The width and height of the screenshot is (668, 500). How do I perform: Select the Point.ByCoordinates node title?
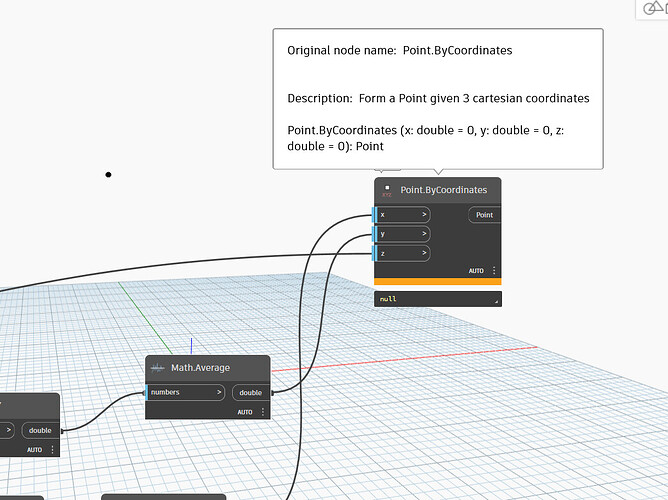tap(443, 190)
